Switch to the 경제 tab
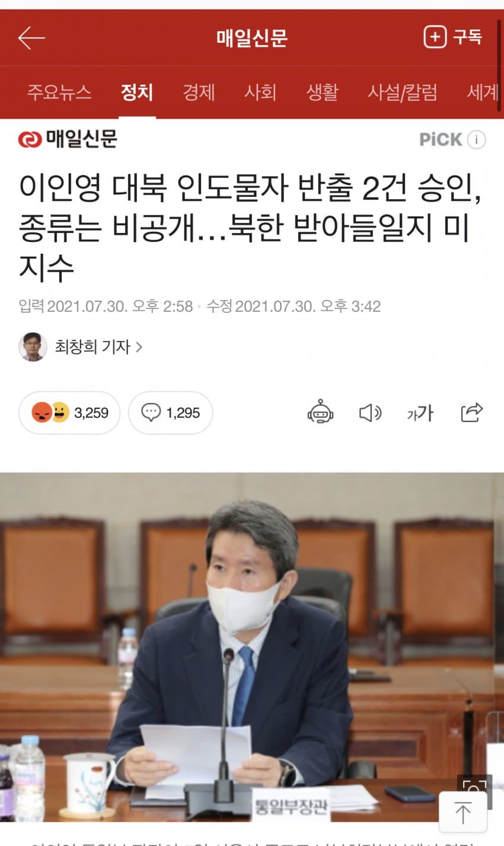 tap(199, 92)
